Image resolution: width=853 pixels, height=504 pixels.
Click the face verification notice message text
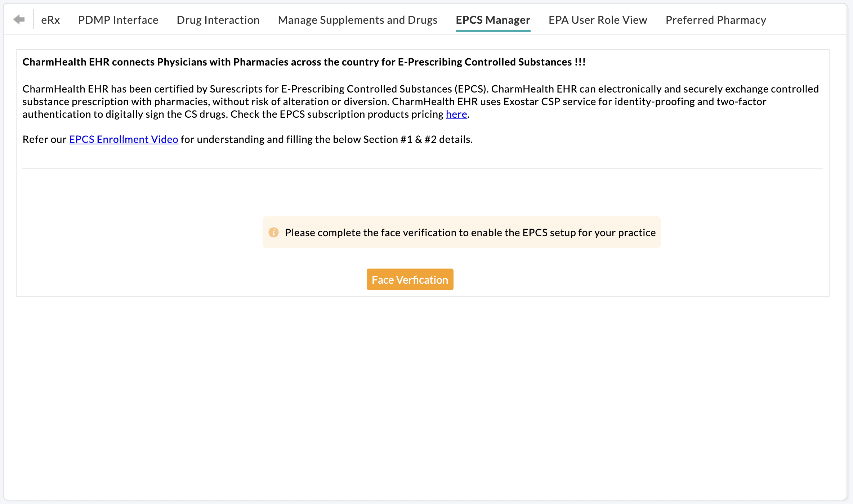[470, 233]
